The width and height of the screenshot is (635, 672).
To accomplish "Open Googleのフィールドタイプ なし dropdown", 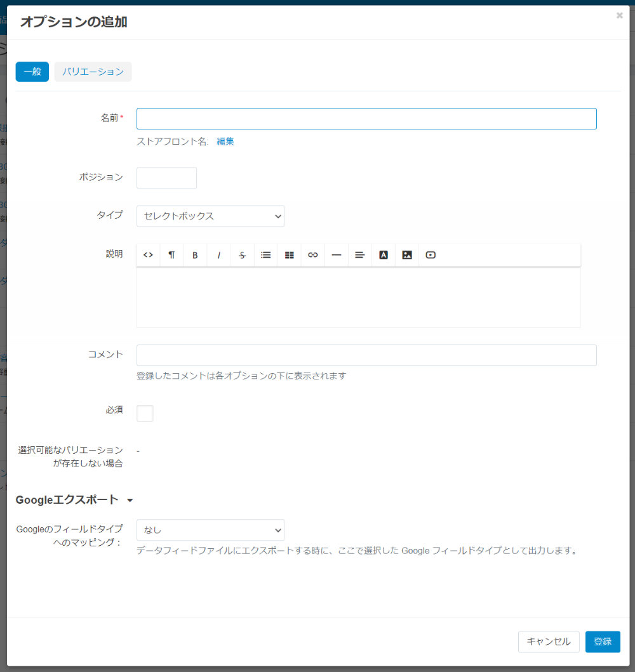I will [x=211, y=530].
